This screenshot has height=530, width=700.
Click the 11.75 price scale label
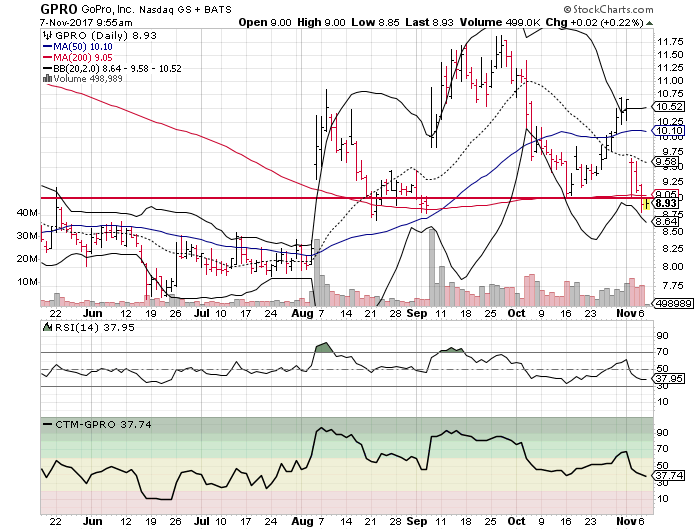670,42
